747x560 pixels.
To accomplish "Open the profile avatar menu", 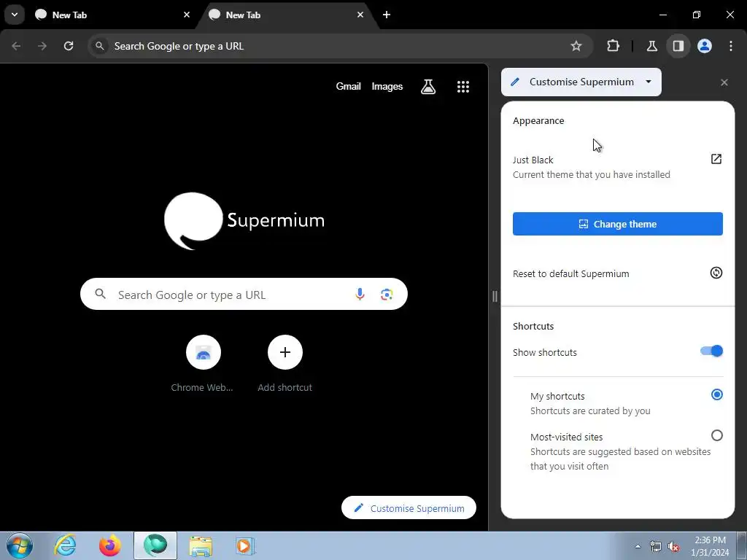I will [705, 46].
